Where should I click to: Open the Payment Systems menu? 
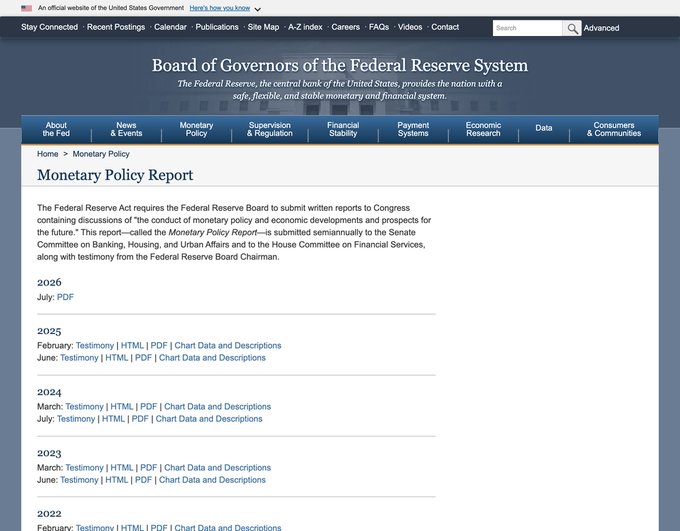[413, 129]
